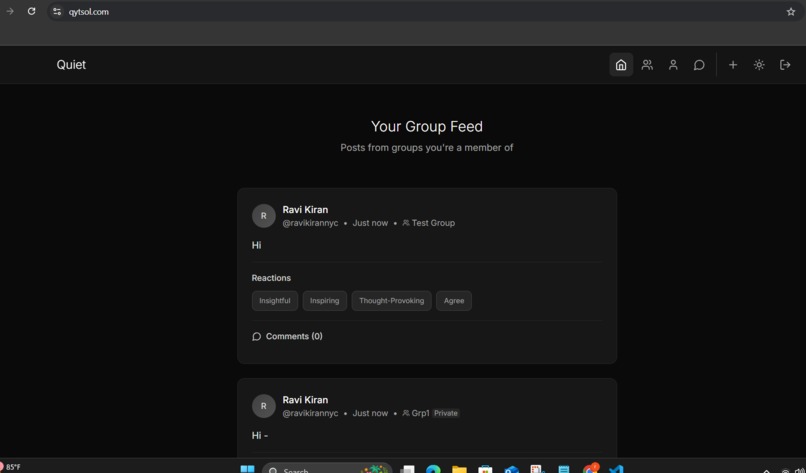React Inspiring on the Test Group post
The height and width of the screenshot is (473, 806).
click(x=324, y=301)
